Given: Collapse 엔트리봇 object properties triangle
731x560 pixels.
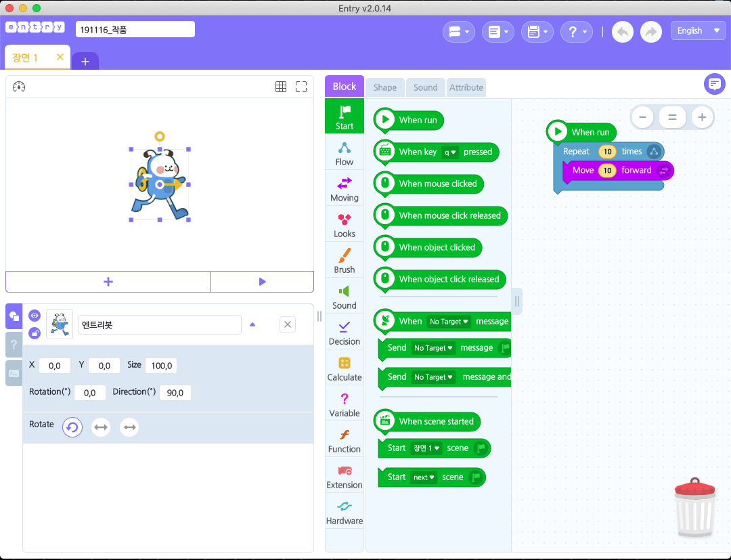Looking at the screenshot, I should coord(252,324).
